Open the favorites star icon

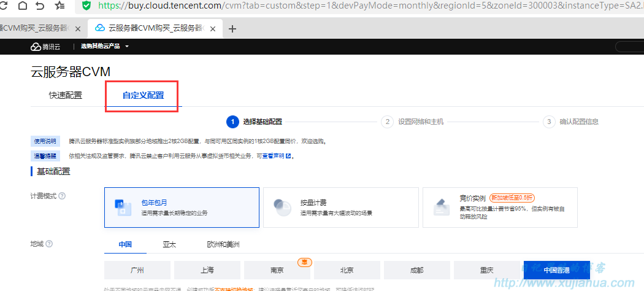tap(59, 6)
